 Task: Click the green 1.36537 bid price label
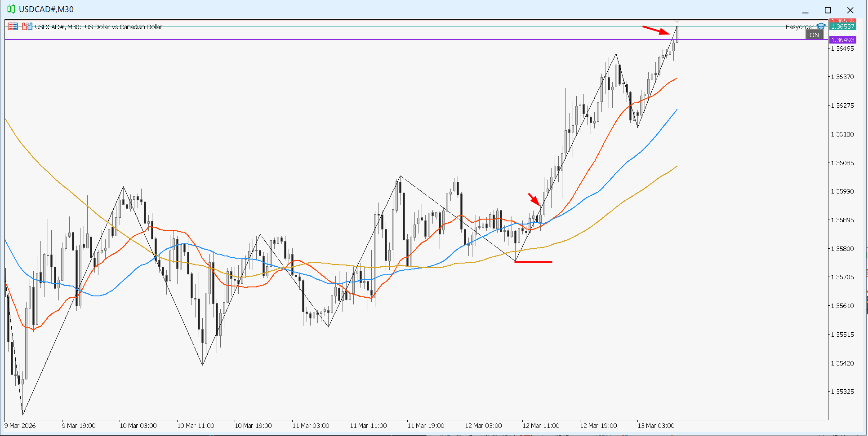tap(842, 26)
